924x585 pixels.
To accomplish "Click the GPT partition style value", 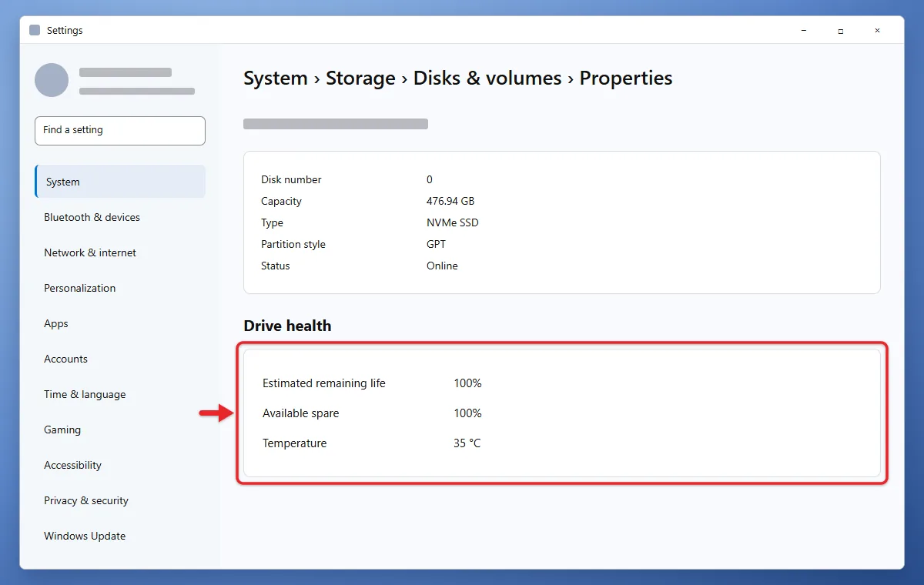I will pyautogui.click(x=436, y=244).
